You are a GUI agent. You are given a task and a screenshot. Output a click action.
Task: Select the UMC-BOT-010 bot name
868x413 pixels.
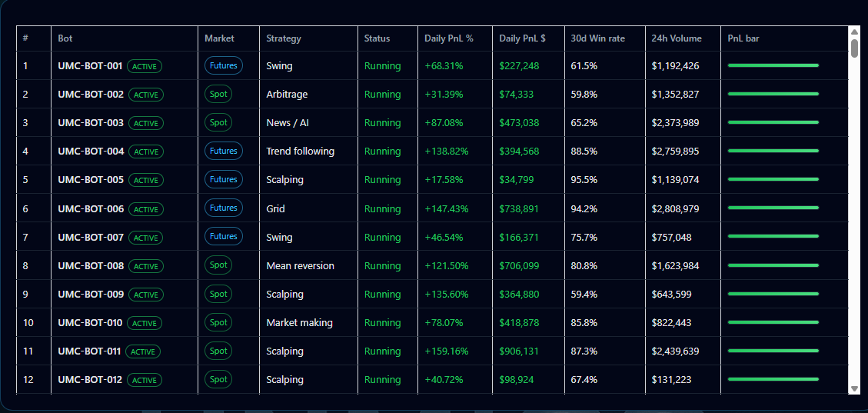[x=90, y=323]
